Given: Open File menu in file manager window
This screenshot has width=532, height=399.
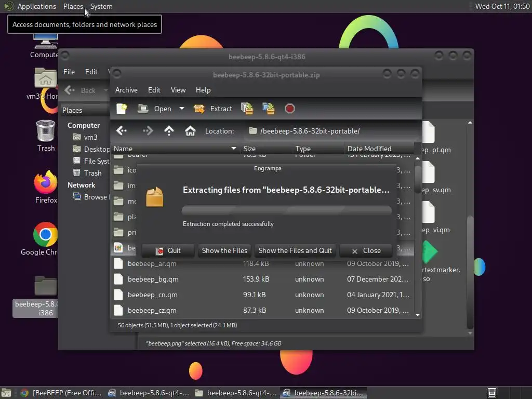Looking at the screenshot, I should tap(69, 72).
